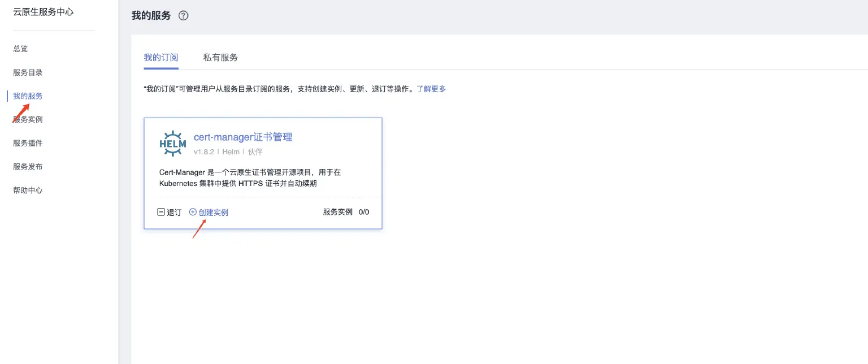Click the minus icon beside 退订
This screenshot has height=364, width=868.
[161, 213]
